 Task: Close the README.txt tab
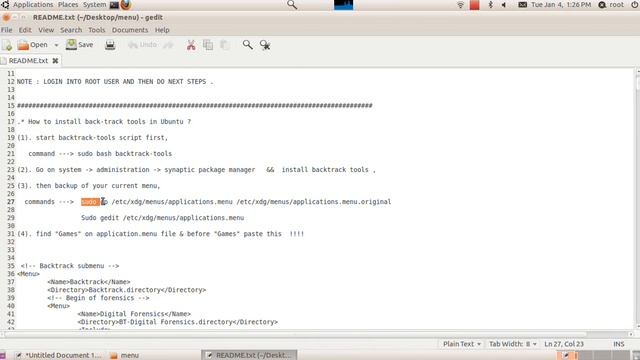[x=55, y=61]
